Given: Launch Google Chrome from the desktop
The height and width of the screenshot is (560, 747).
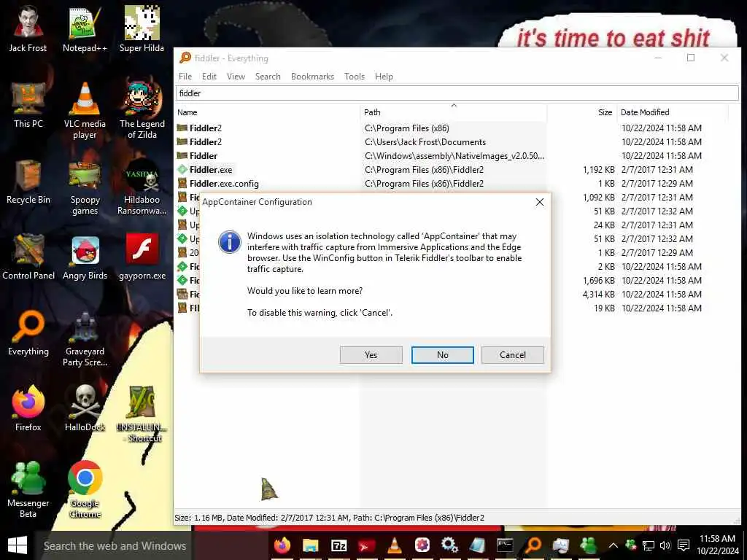Looking at the screenshot, I should click(x=85, y=488).
